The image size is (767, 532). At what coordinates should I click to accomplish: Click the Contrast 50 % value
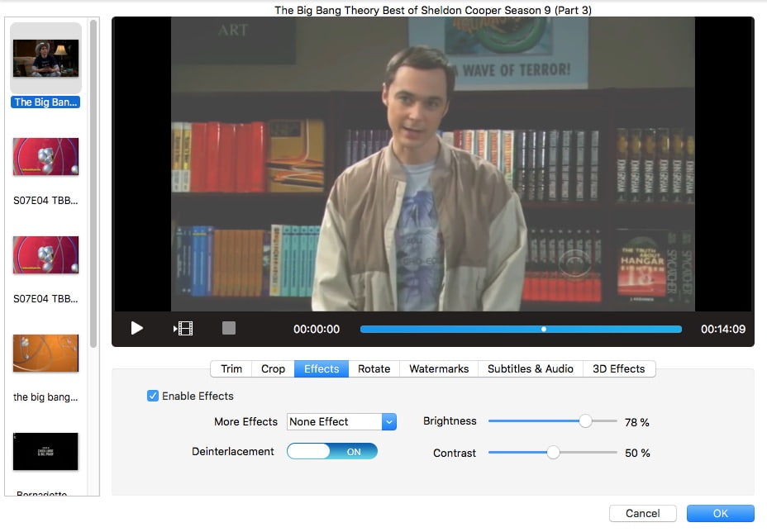(637, 453)
